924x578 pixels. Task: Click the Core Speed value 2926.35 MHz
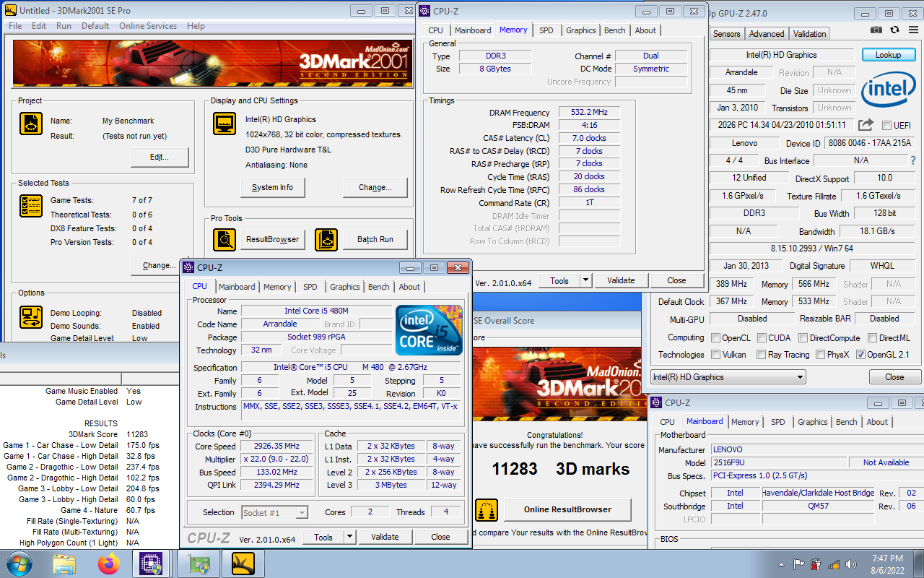277,447
